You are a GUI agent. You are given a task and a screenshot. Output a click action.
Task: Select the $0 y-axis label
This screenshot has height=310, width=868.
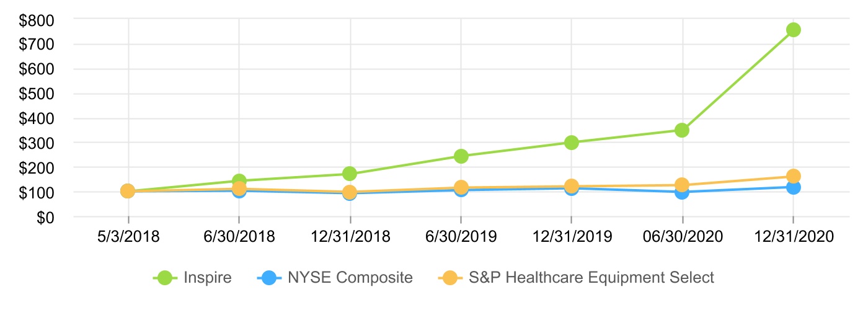[x=46, y=217]
